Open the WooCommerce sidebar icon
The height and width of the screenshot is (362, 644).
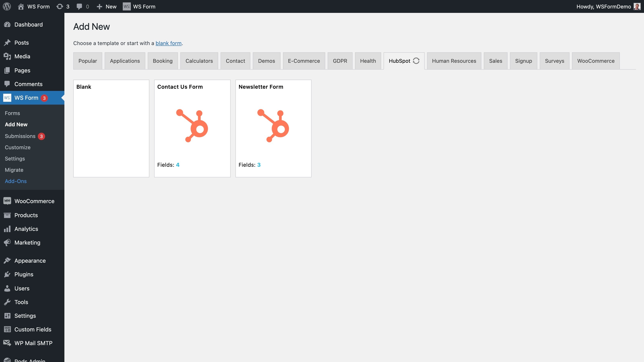pyautogui.click(x=7, y=201)
